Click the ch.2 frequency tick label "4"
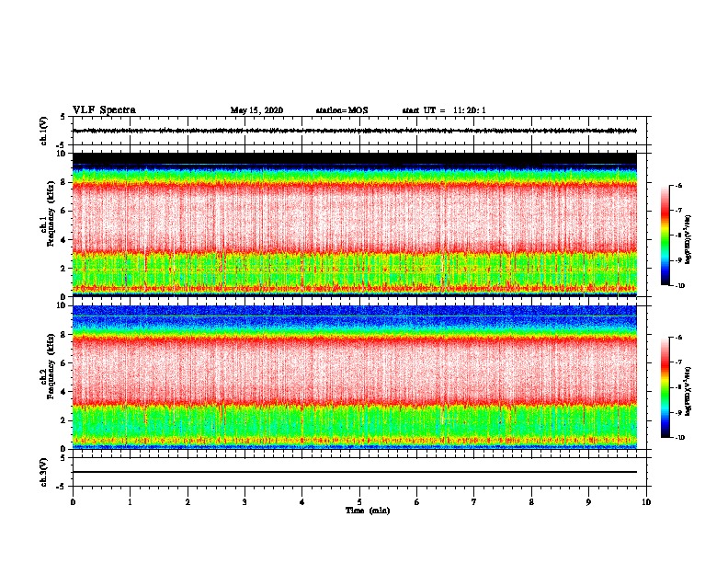 64,392
